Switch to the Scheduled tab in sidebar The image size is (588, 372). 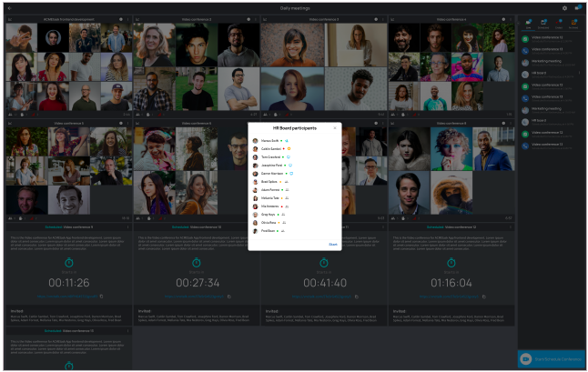click(x=543, y=24)
